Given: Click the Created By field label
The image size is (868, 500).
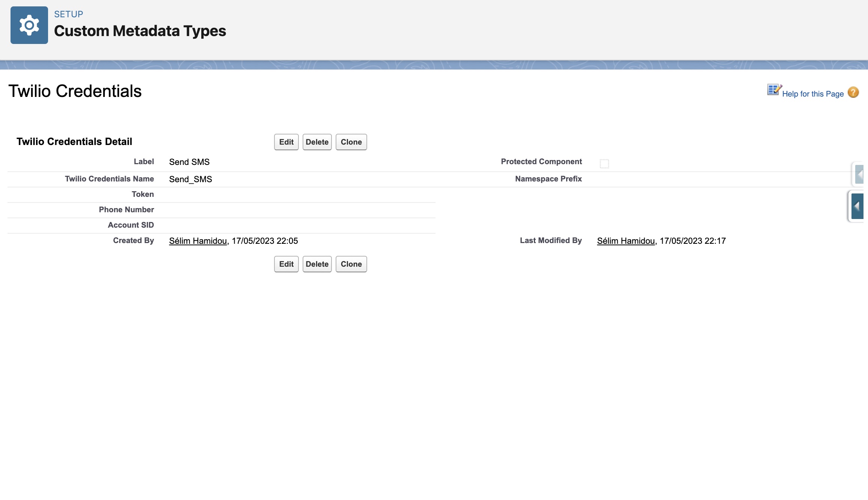Looking at the screenshot, I should [134, 240].
